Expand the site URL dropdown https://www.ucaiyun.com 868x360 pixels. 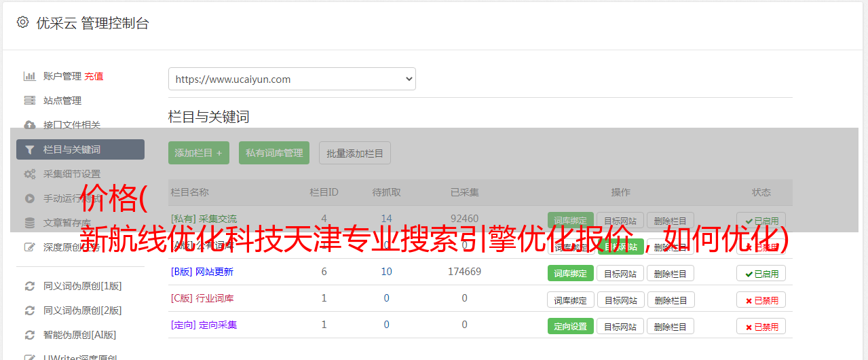click(292, 79)
